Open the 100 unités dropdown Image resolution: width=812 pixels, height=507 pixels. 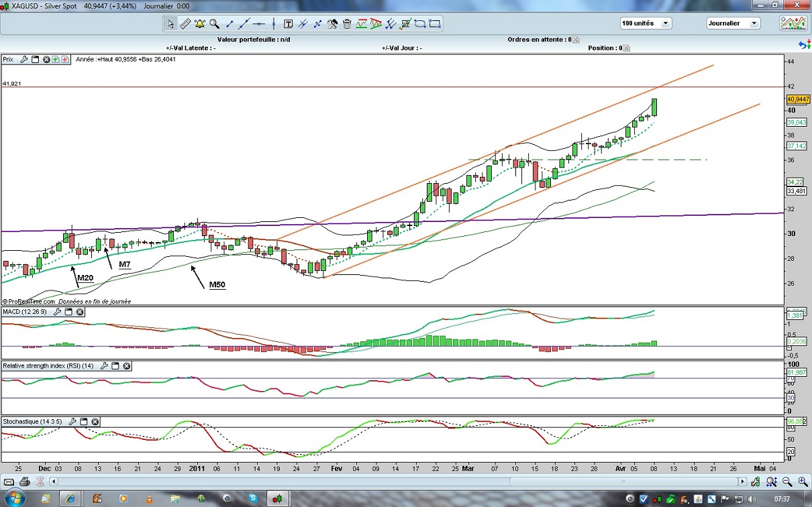click(x=665, y=23)
